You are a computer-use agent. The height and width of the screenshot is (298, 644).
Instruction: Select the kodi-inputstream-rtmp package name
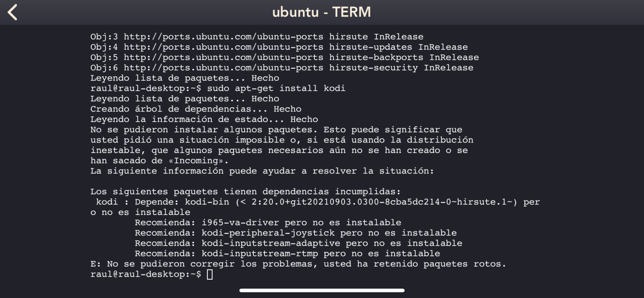coord(259,254)
